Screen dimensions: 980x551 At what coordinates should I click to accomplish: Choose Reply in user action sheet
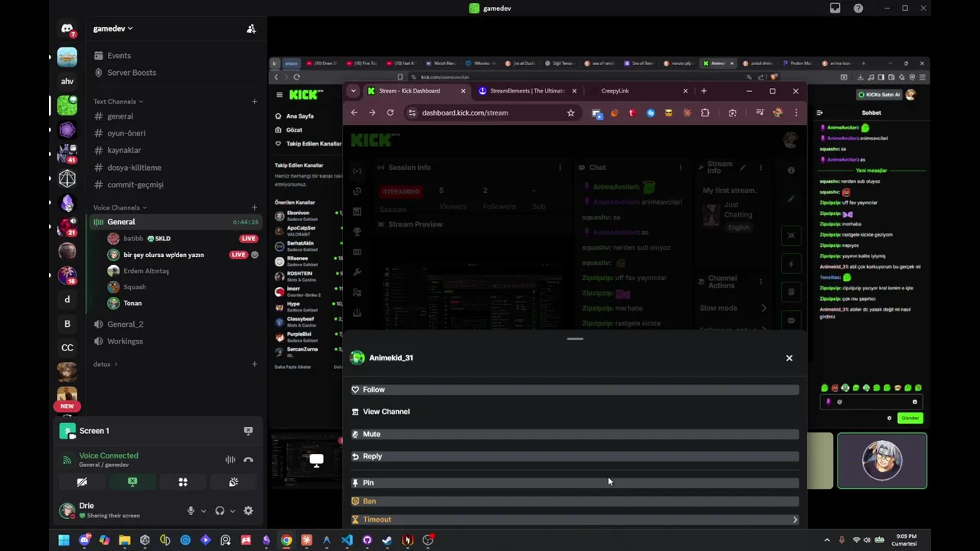coord(575,456)
